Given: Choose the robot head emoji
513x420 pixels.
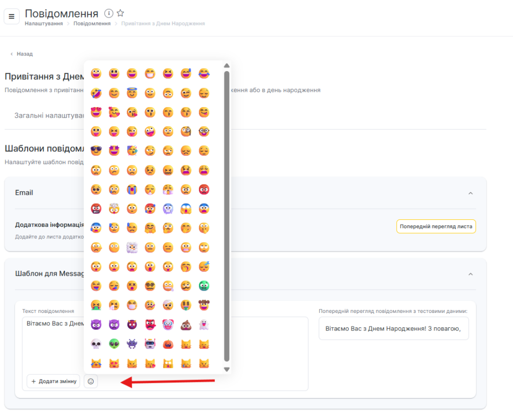Looking at the screenshot, I should [x=150, y=344].
